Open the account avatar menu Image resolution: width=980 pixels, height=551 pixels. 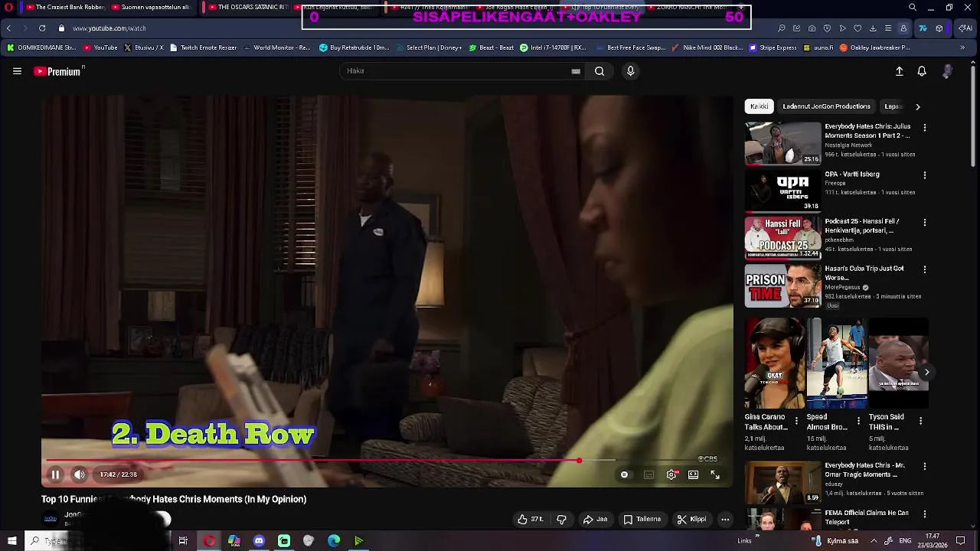click(948, 71)
